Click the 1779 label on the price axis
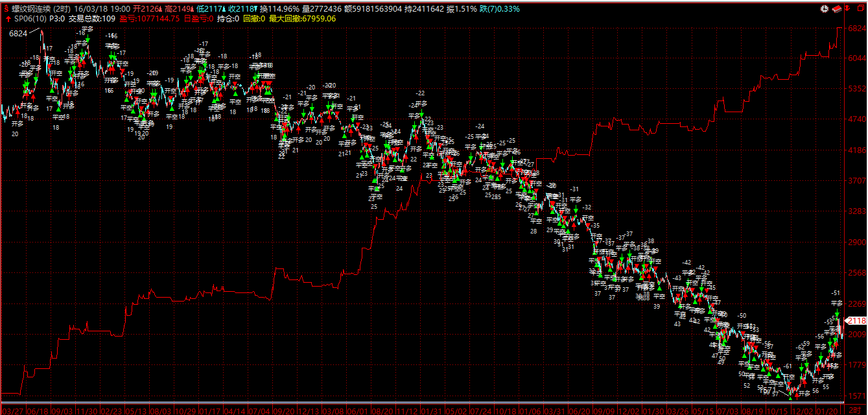Screen dimensions: 868x415 point(856,364)
